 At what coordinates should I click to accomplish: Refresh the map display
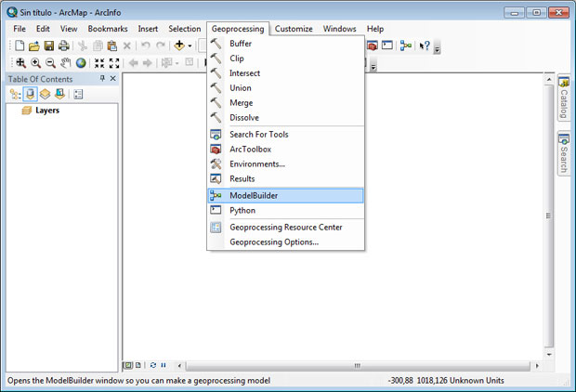pos(153,365)
